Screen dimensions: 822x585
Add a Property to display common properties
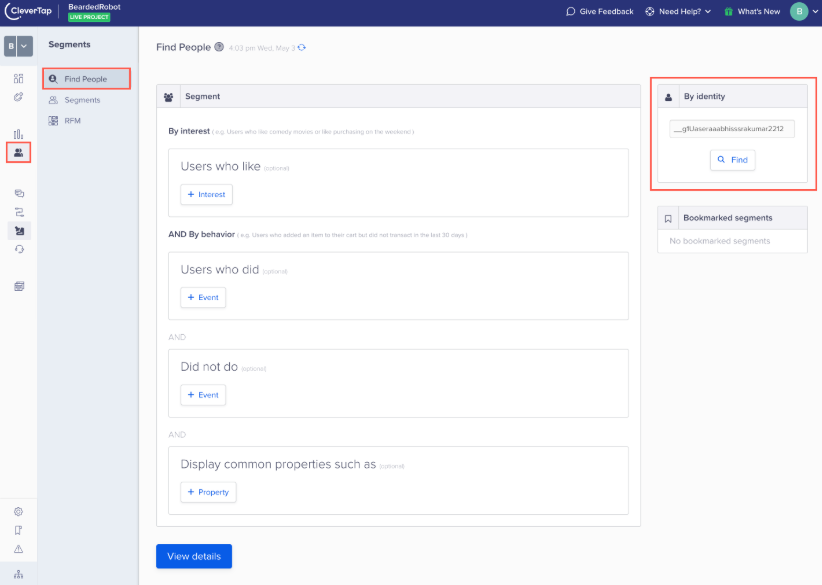208,492
